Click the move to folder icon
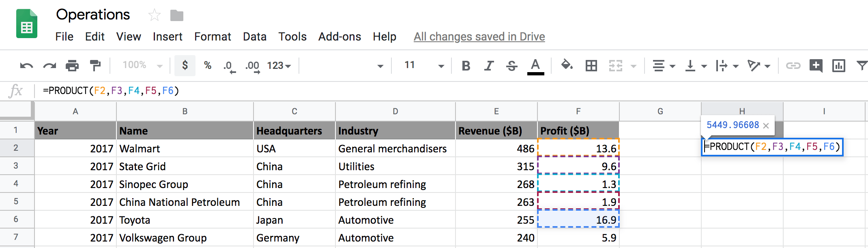Viewport: 868px width, 248px height. point(177,16)
